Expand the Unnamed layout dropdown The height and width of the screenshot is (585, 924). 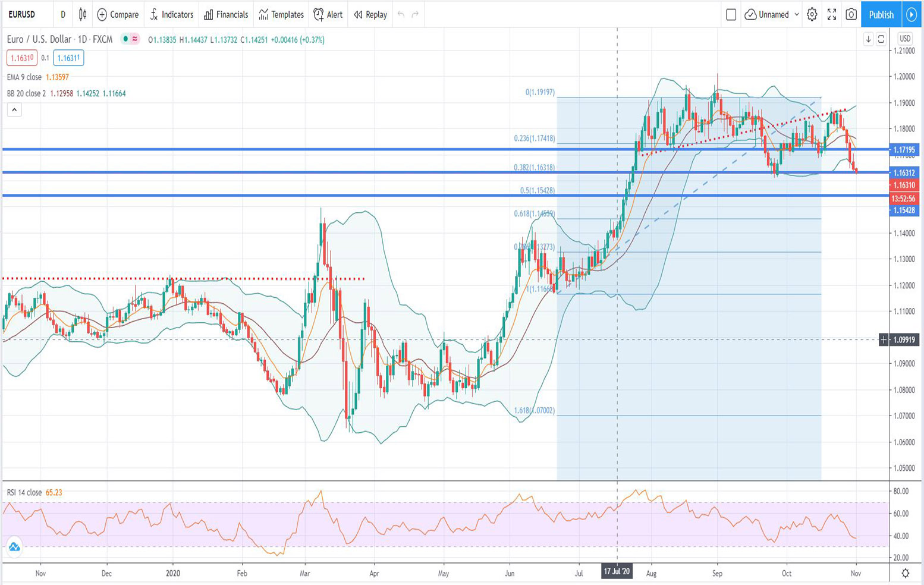coord(797,14)
